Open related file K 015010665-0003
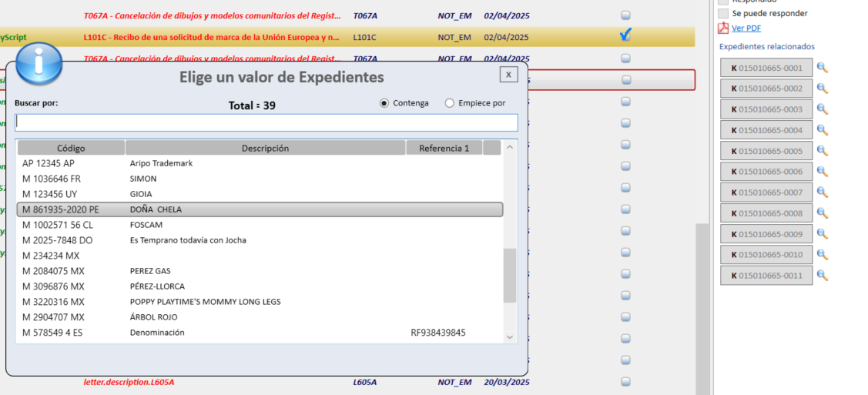 [x=766, y=109]
